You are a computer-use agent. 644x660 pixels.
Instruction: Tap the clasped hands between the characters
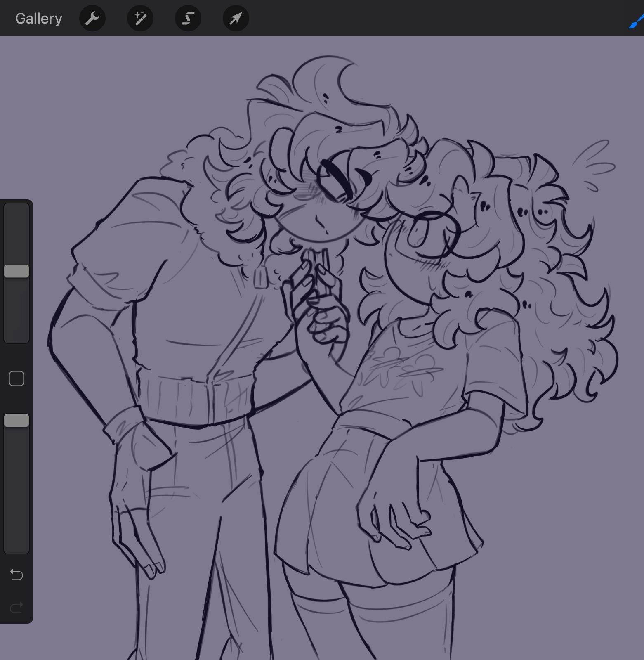(x=318, y=297)
